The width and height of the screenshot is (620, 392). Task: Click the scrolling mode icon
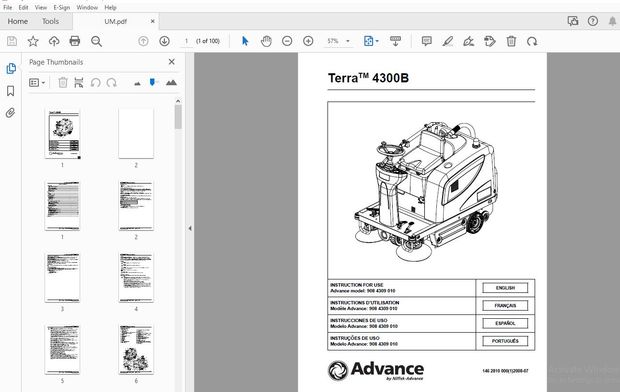(395, 41)
